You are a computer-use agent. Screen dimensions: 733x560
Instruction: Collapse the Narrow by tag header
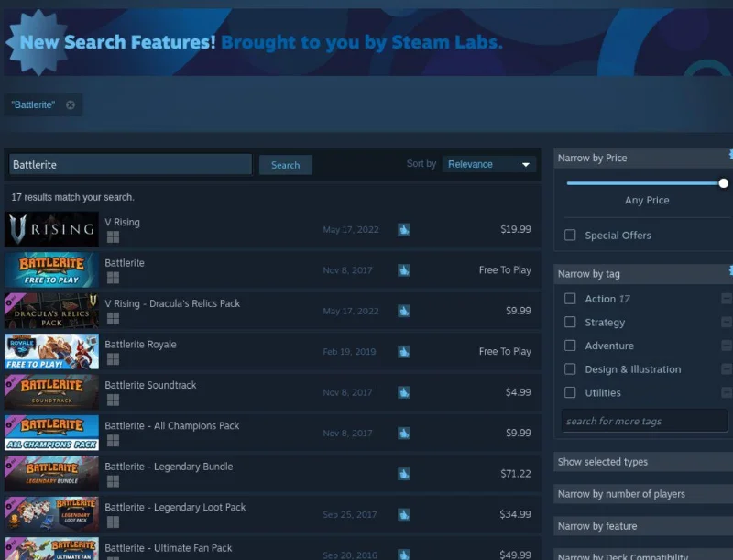tap(643, 274)
